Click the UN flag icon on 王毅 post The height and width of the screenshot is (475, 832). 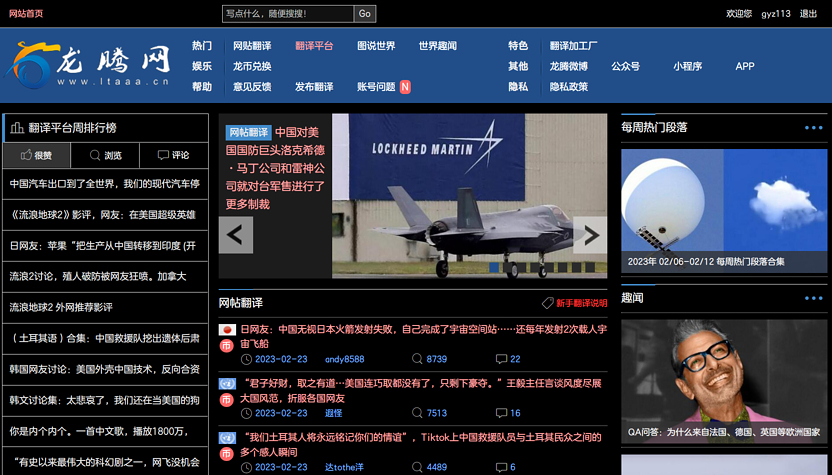click(x=227, y=383)
